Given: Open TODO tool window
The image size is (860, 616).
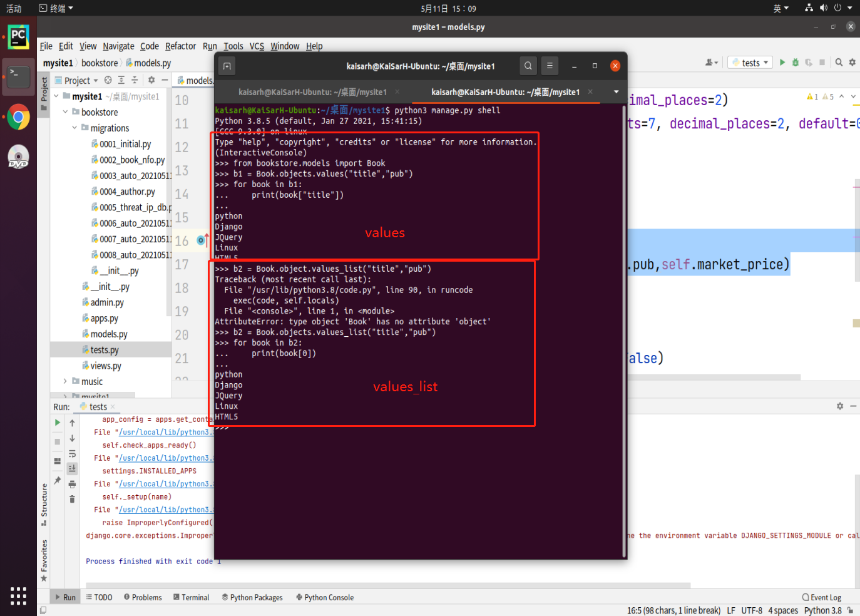Looking at the screenshot, I should point(99,597).
